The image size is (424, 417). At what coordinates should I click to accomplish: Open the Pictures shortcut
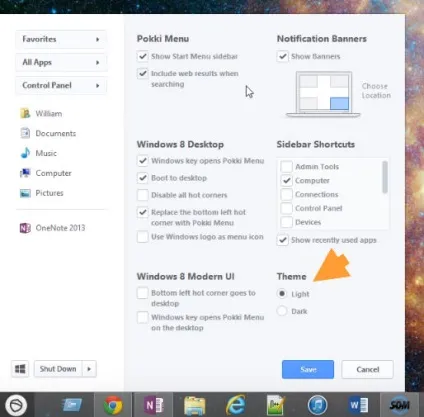(x=42, y=193)
